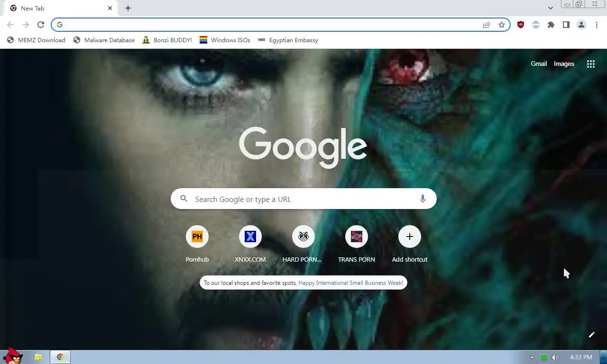Close the New Tab tab
607x364 pixels.
(110, 8)
